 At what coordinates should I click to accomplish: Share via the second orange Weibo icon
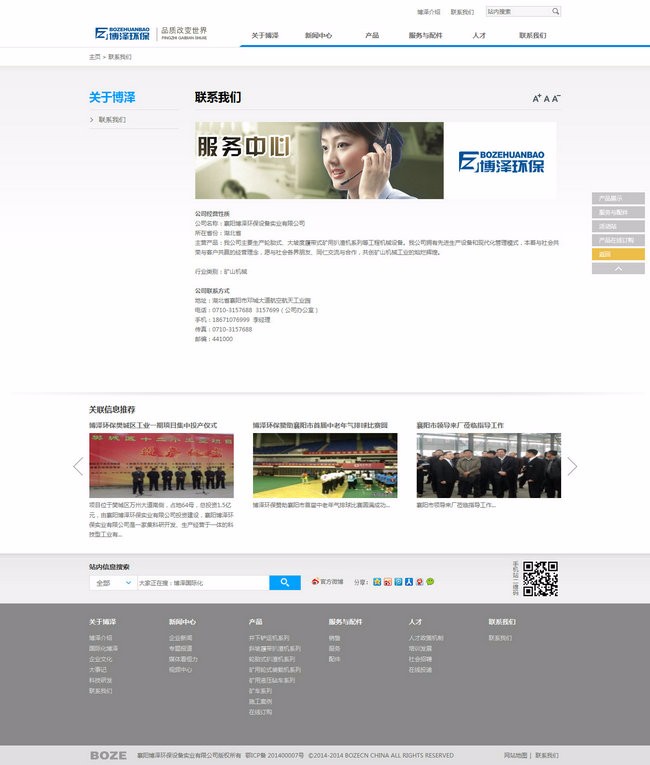click(x=387, y=582)
